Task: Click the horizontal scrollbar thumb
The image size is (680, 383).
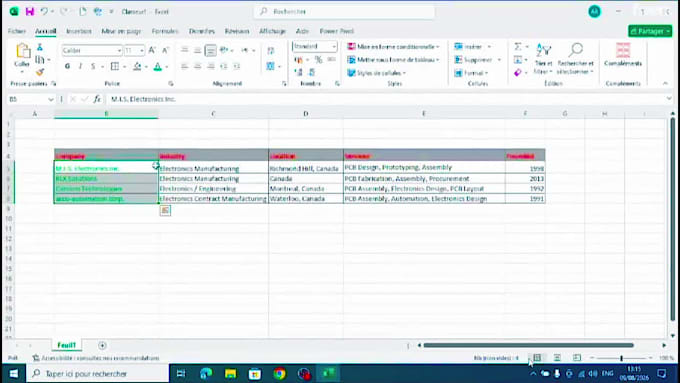Action: coord(529,345)
